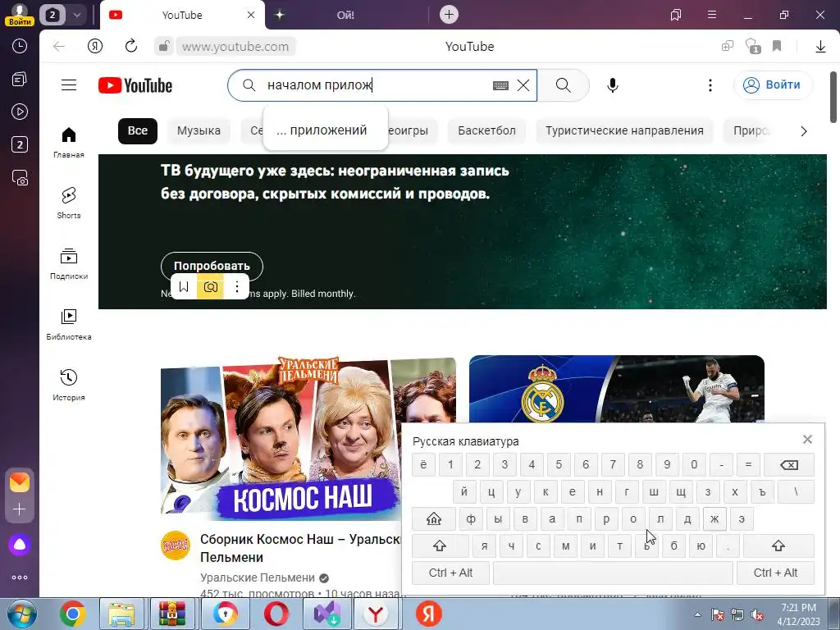Open the browser extensions shield icon
The height and width of the screenshot is (630, 840).
[753, 46]
